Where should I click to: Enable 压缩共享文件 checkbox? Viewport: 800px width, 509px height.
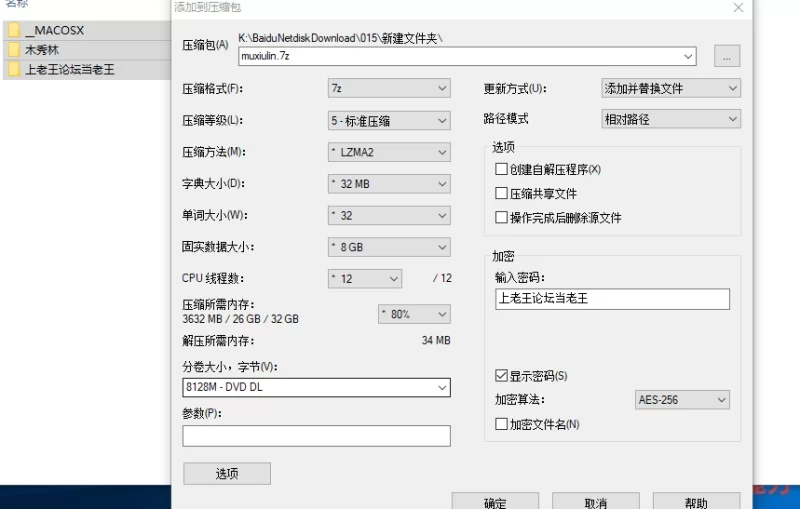pyautogui.click(x=501, y=193)
